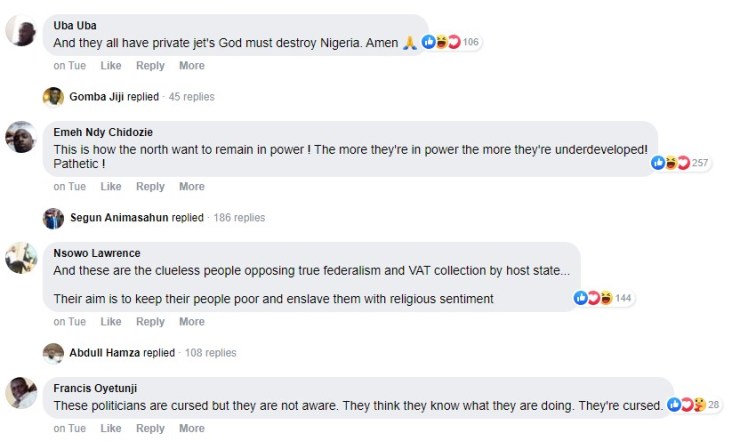Expand 186 replies under Segun Animasahun
Image resolution: width=740 pixels, height=441 pixels.
[x=238, y=218]
